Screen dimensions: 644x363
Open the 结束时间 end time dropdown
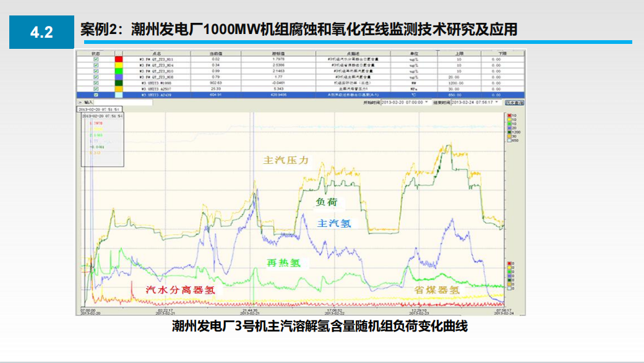tap(497, 102)
